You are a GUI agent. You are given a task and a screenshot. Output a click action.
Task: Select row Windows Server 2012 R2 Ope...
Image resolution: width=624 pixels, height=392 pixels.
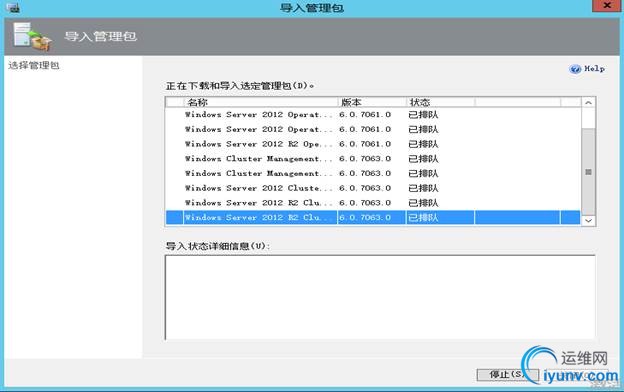coord(373,144)
